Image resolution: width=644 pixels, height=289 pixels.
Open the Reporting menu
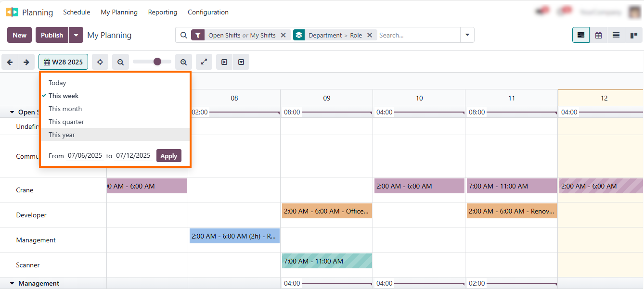(162, 12)
